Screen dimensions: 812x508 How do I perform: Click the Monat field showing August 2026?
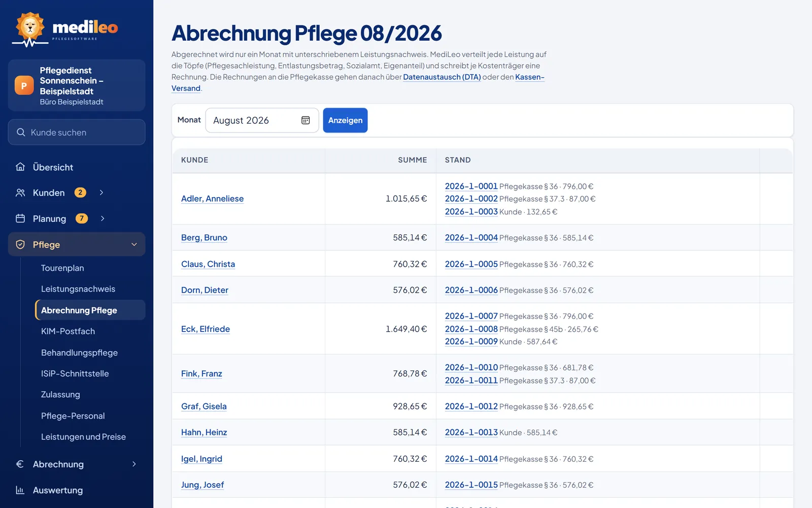coord(262,120)
